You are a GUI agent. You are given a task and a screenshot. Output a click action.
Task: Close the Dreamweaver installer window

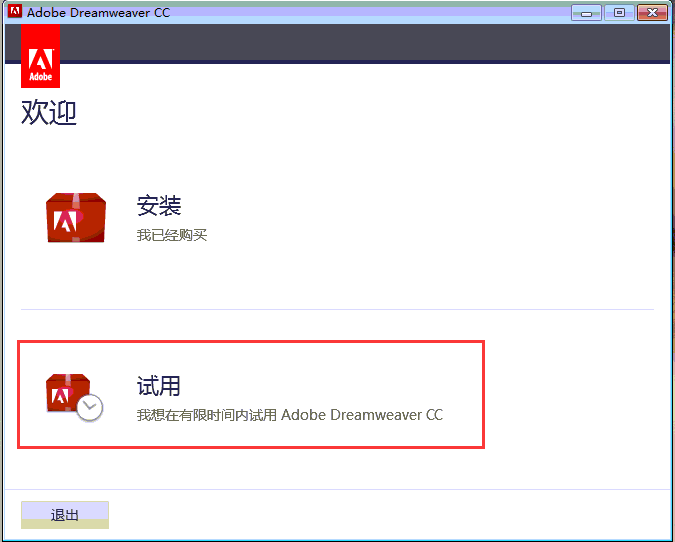pyautogui.click(x=652, y=13)
